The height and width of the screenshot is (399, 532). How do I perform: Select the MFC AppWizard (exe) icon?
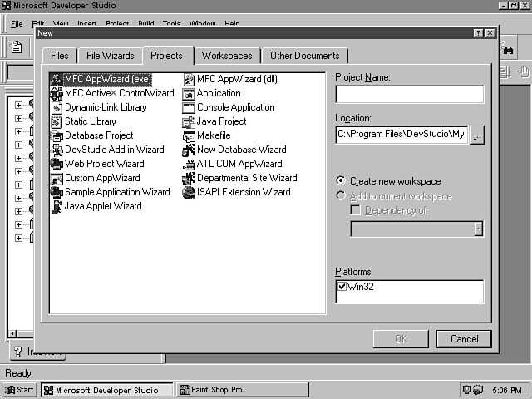click(57, 80)
